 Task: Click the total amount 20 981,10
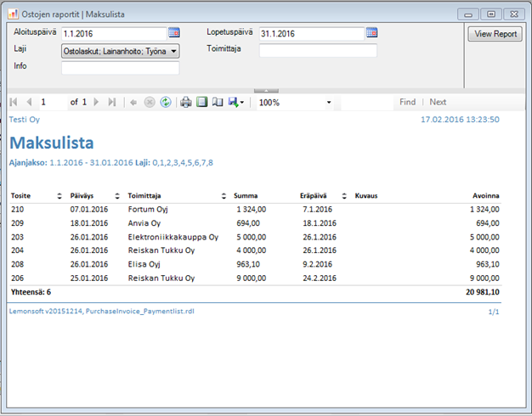click(x=483, y=292)
